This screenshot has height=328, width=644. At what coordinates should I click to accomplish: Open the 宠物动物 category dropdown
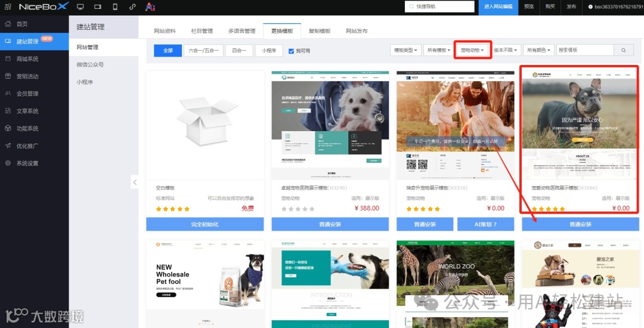[472, 50]
